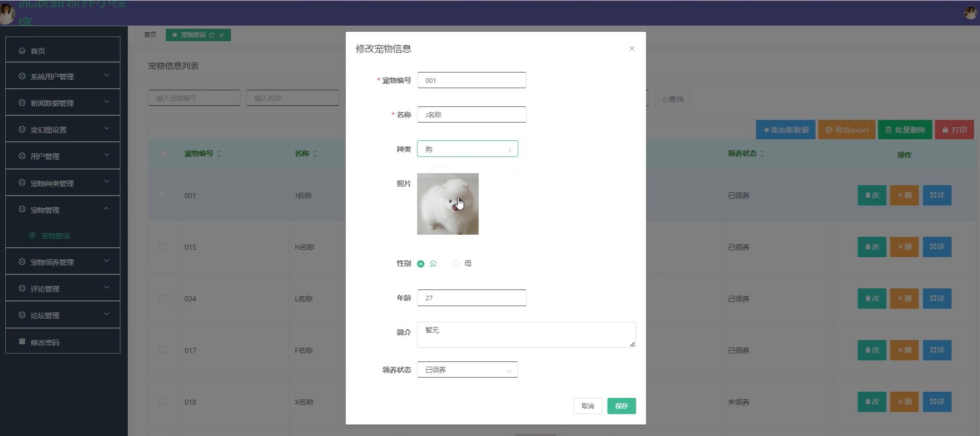Image resolution: width=980 pixels, height=436 pixels.
Task: Open the 种类 dropdown showing 狗
Action: coord(468,149)
